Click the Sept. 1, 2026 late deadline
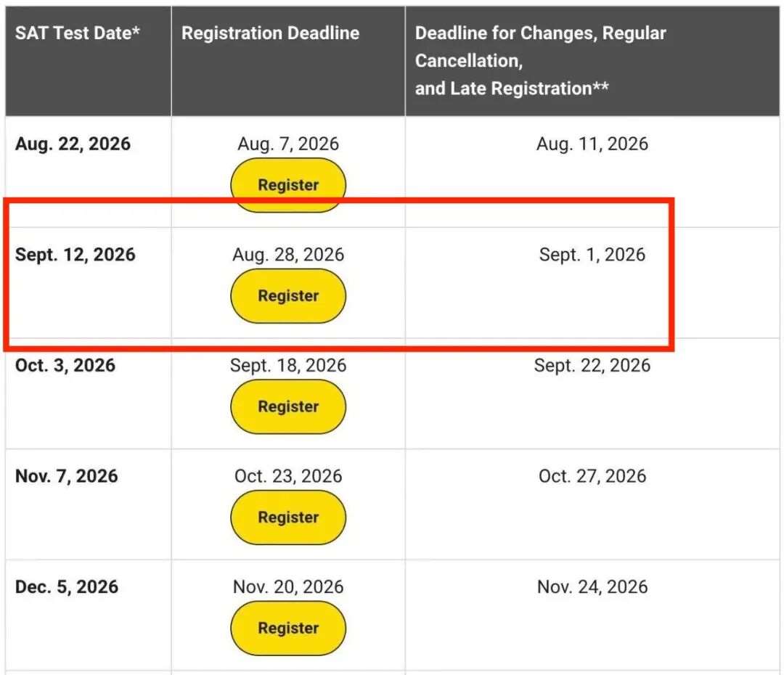 pos(592,255)
